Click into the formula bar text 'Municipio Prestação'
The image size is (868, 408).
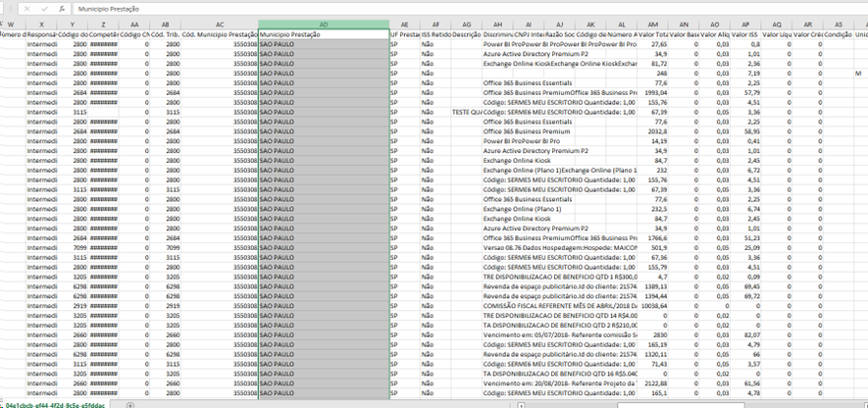coord(109,10)
